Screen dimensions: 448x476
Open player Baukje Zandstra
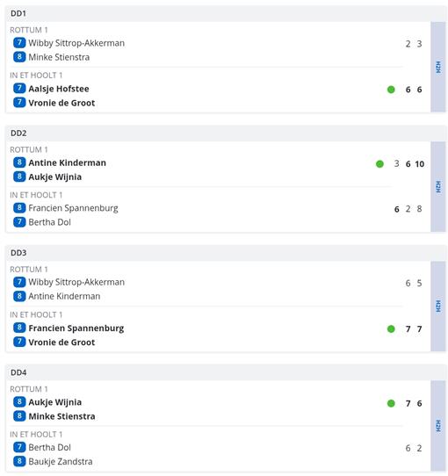pos(61,461)
